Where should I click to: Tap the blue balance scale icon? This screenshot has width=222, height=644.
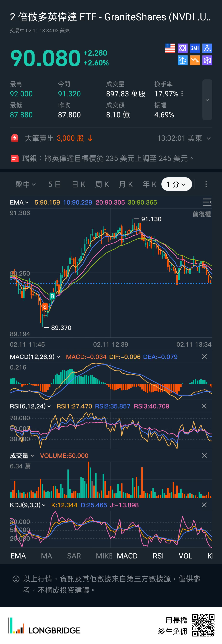coord(183,60)
